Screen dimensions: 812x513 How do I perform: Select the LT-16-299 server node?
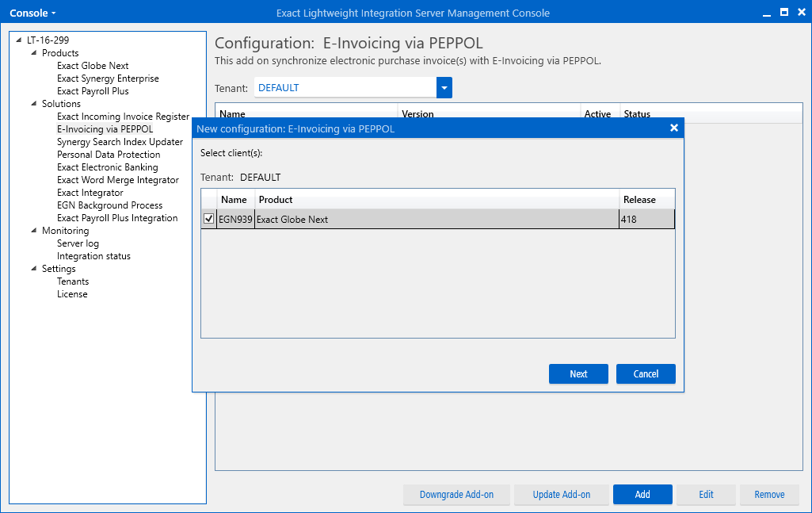[x=48, y=40]
